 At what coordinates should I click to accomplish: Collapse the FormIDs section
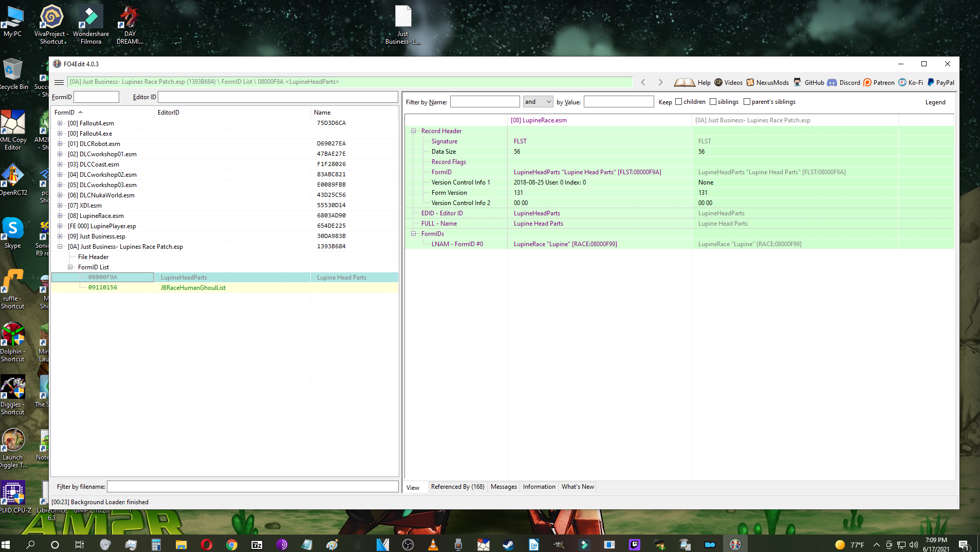414,234
